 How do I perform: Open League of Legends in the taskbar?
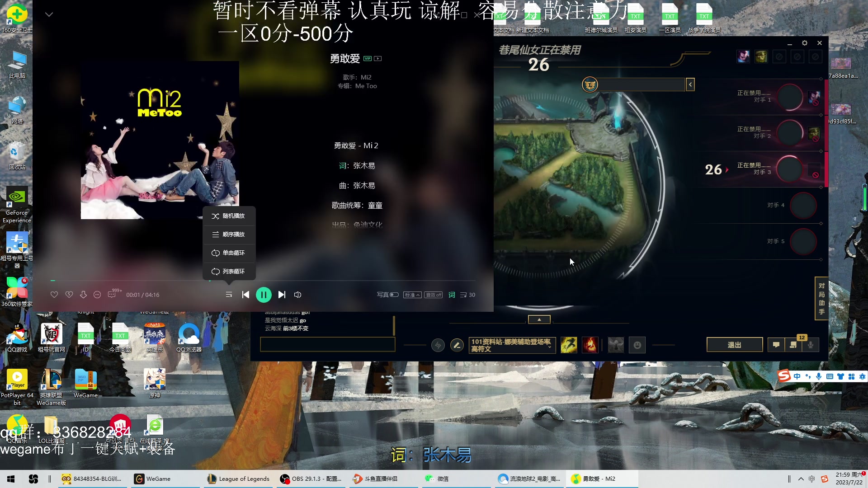pos(238,479)
